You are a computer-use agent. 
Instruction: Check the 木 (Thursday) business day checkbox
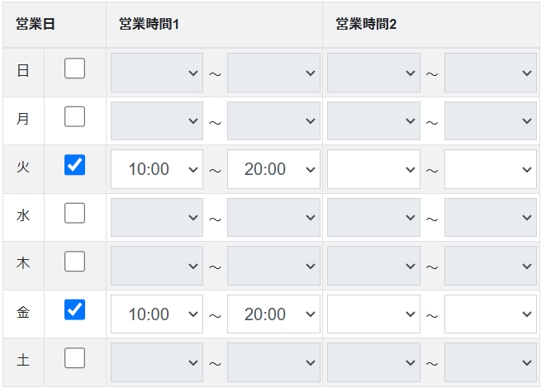[74, 262]
